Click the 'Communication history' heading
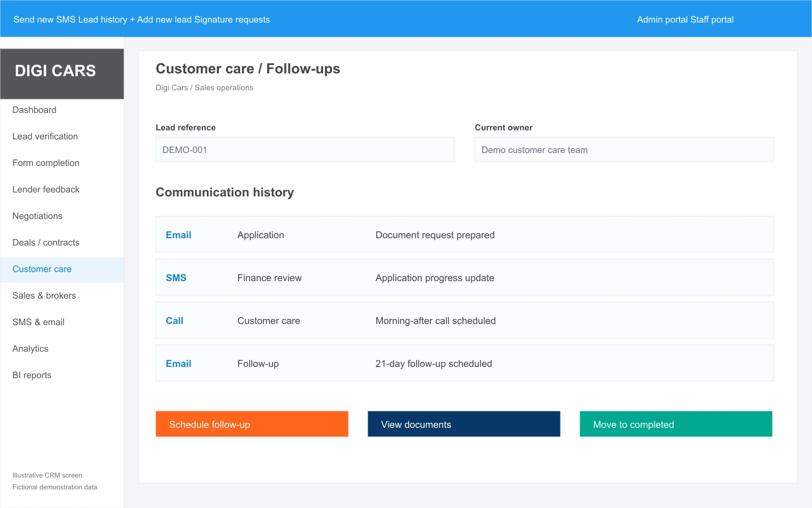Image resolution: width=812 pixels, height=508 pixels. tap(225, 192)
